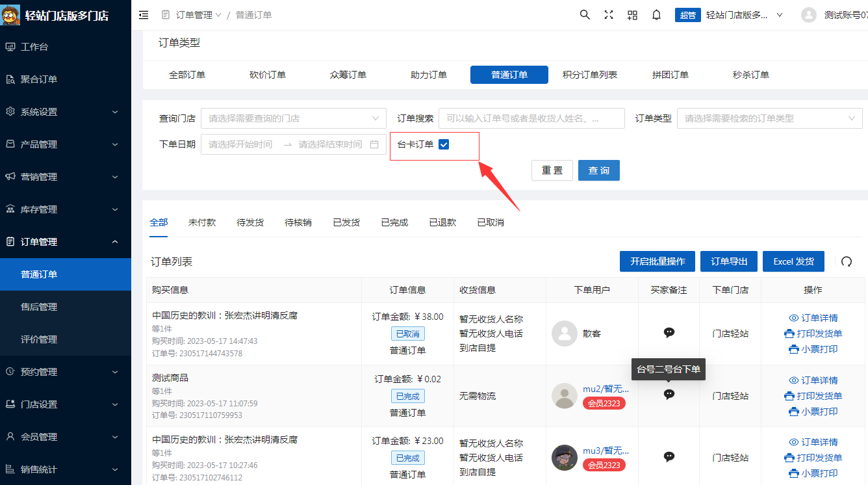Click the 订单导出 button
This screenshot has height=485, width=868.
(728, 261)
